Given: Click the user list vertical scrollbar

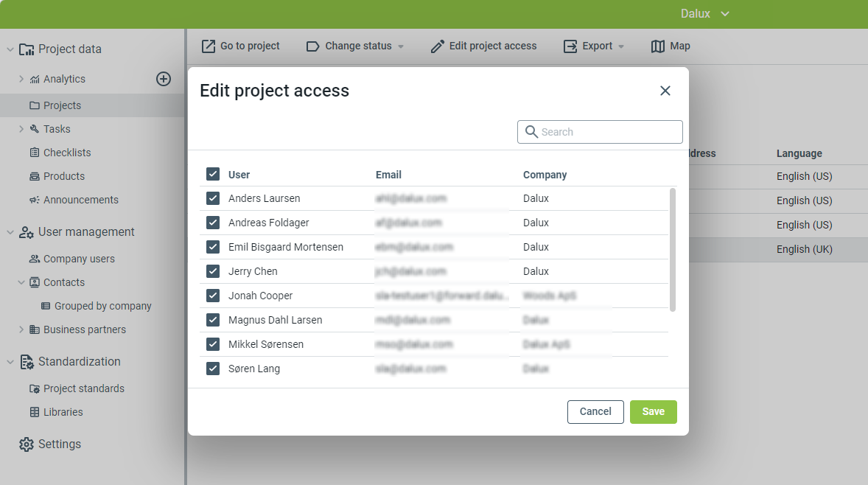Looking at the screenshot, I should coord(672,249).
